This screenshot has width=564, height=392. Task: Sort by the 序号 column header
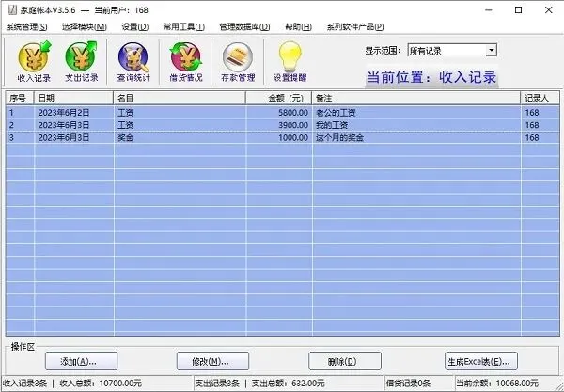(x=20, y=98)
